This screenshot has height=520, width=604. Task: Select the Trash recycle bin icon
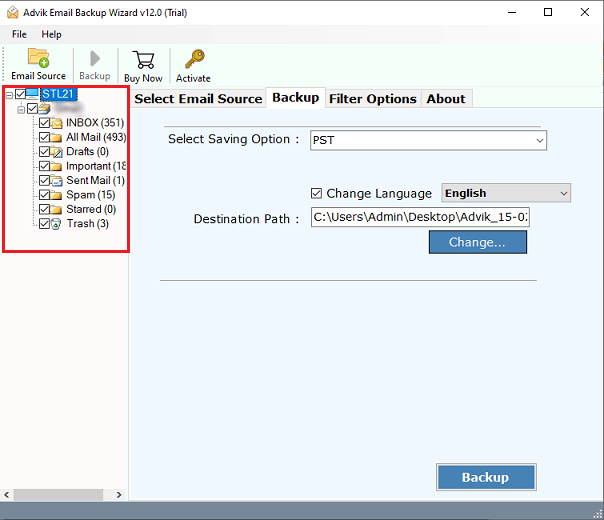[57, 224]
